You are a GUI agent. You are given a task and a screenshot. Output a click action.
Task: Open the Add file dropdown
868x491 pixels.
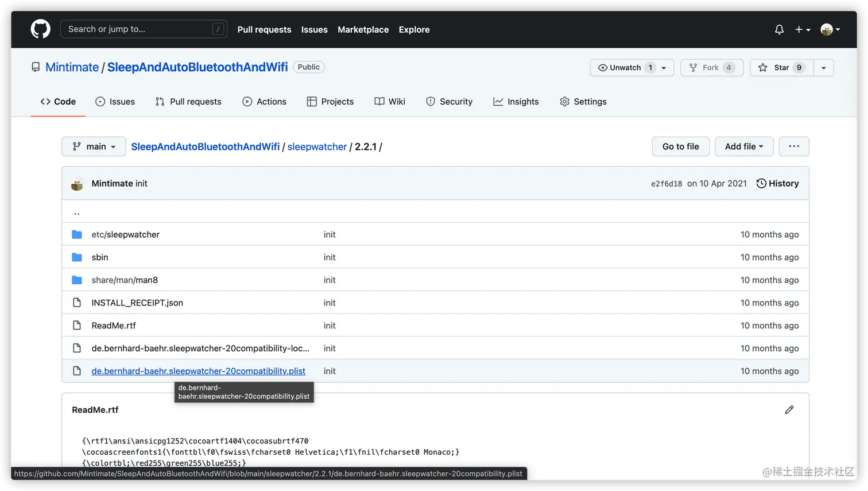[x=744, y=146]
